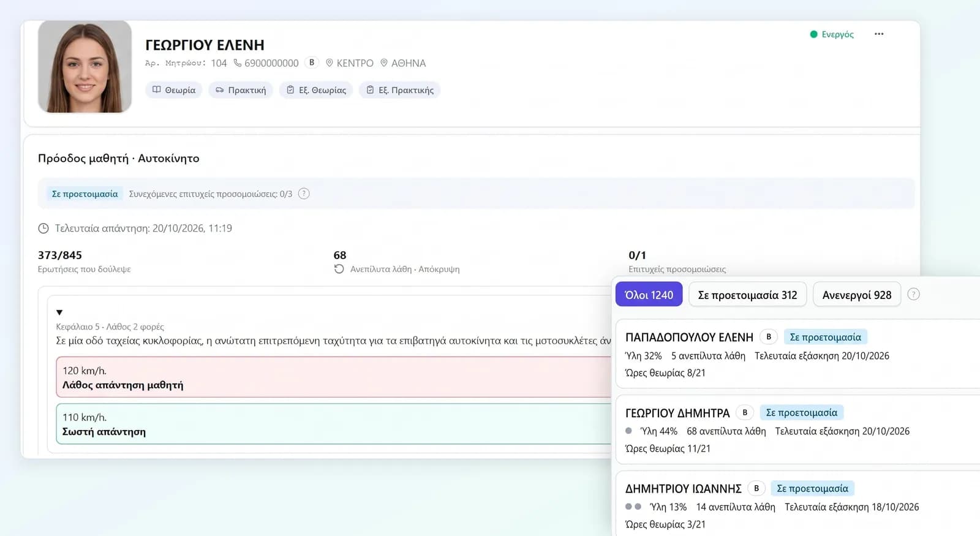Open the Θεωρία button
The image size is (980, 536).
[x=174, y=90]
